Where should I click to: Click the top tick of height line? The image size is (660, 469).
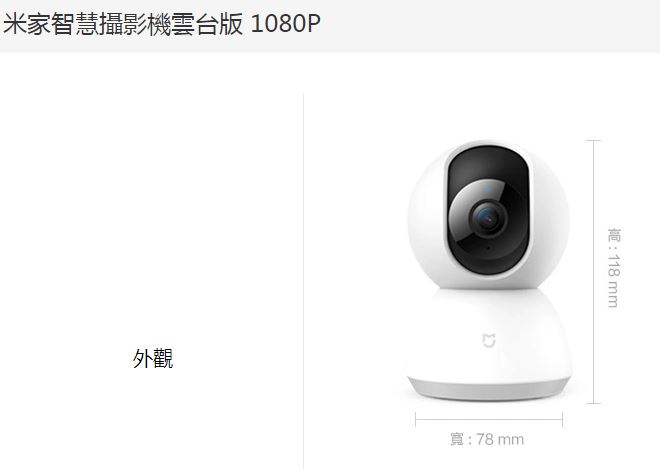click(593, 141)
